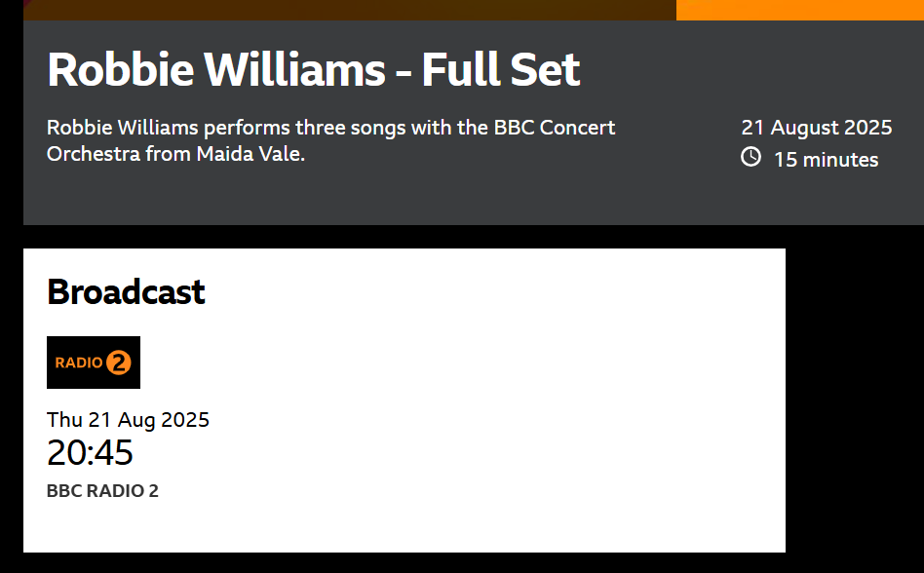The image size is (924, 573).
Task: Click the word RADIO in the orange logo
Action: pyautogui.click(x=79, y=363)
